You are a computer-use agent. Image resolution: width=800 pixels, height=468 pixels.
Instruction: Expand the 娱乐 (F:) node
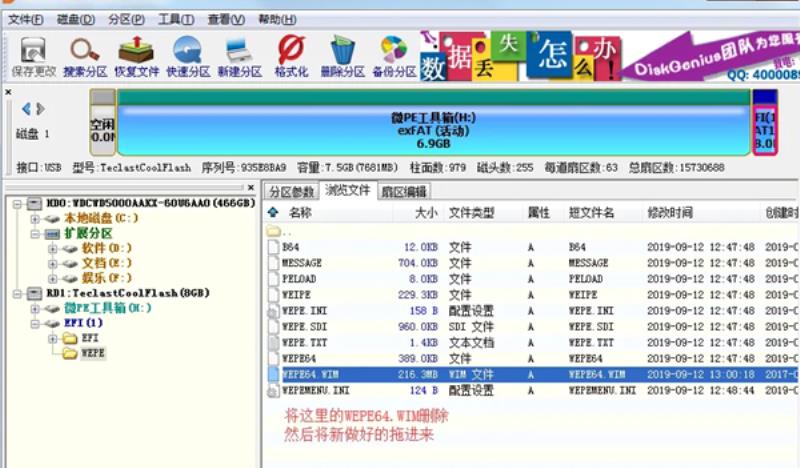click(x=53, y=278)
